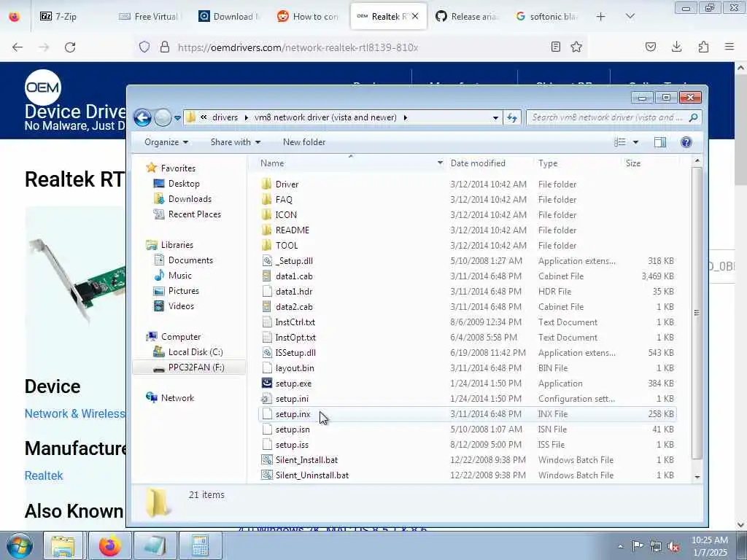This screenshot has width=747, height=560.
Task: Select Silent_Uninstall.bat batch file
Action: click(x=312, y=475)
